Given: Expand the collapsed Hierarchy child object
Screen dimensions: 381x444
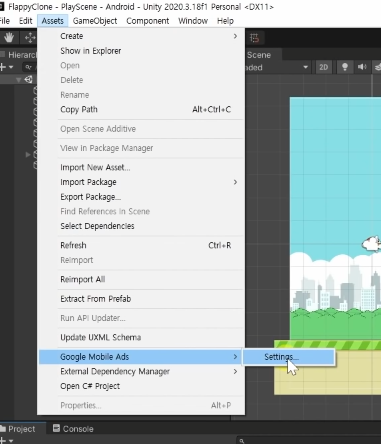Looking at the screenshot, I should (28, 155).
